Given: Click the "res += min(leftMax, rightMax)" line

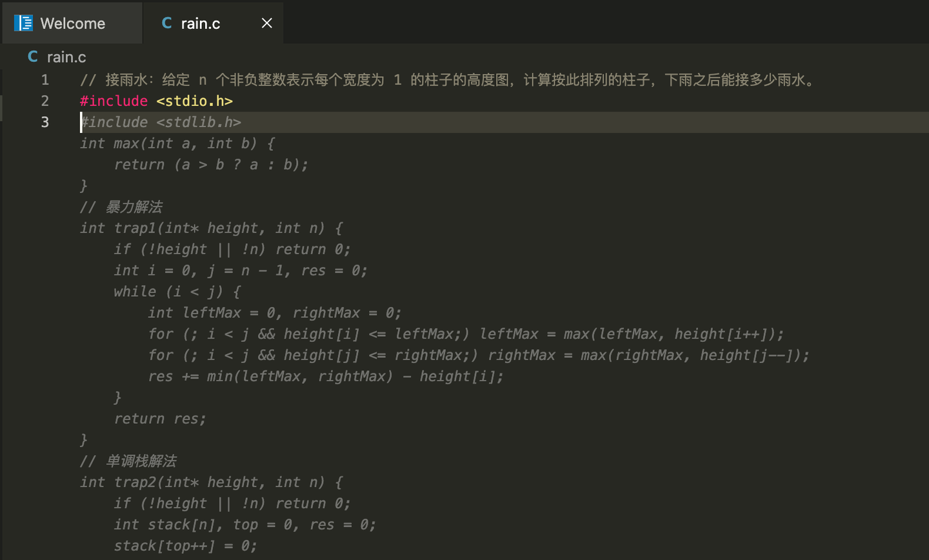Looking at the screenshot, I should click(x=325, y=376).
